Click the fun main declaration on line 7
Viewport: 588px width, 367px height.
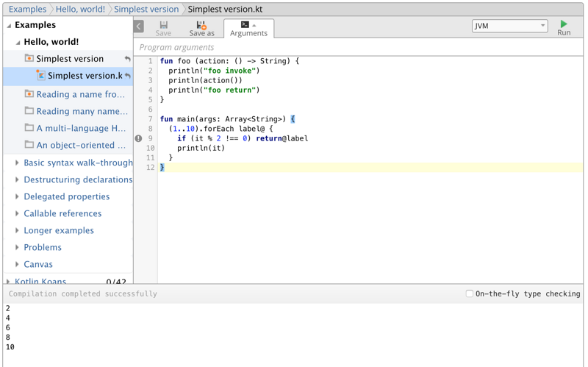228,119
